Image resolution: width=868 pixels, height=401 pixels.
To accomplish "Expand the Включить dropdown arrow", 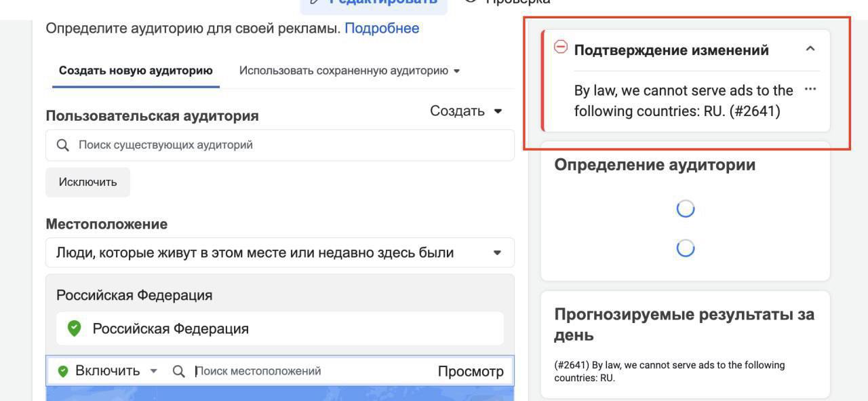I will [154, 371].
